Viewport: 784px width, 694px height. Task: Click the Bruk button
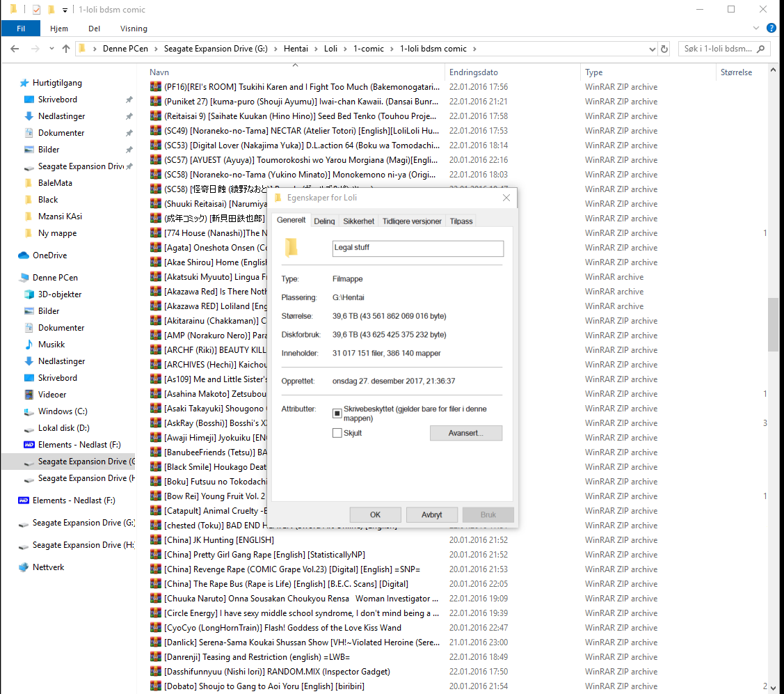coord(488,514)
